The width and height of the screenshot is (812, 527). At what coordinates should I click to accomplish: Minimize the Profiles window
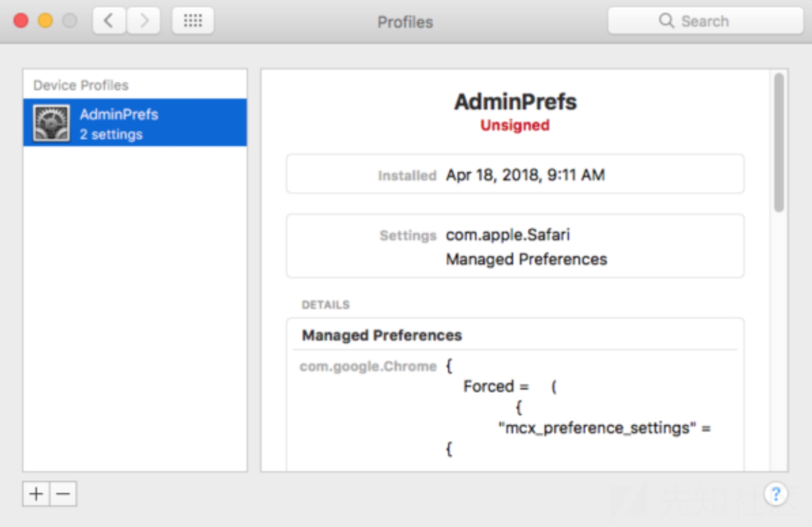pos(45,20)
